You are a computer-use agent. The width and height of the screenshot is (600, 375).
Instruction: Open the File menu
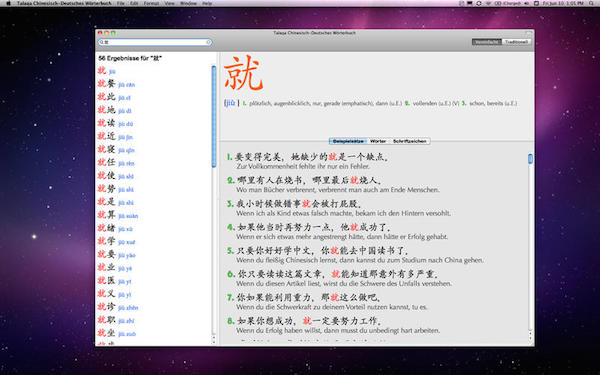(x=121, y=3)
